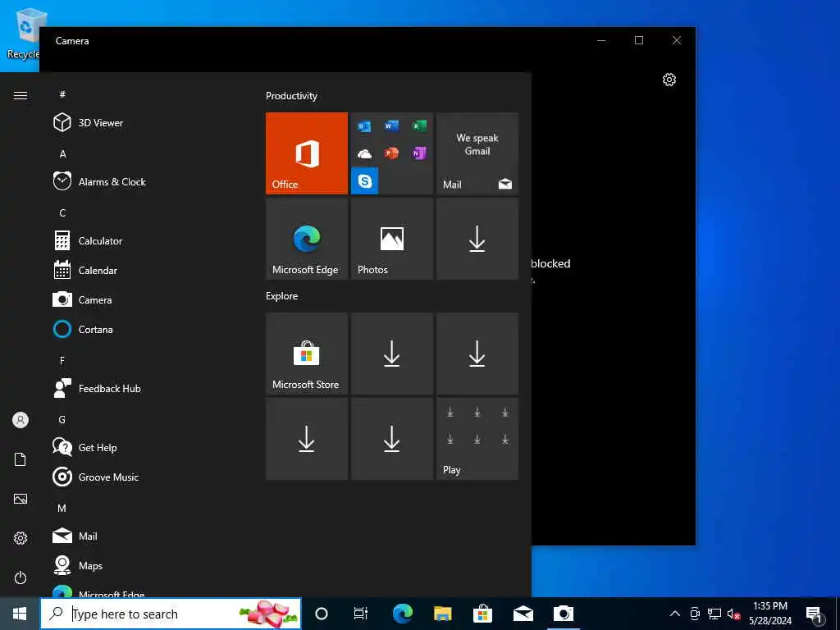
Task: Click OneNote icon in Office tile group
Action: 419,153
